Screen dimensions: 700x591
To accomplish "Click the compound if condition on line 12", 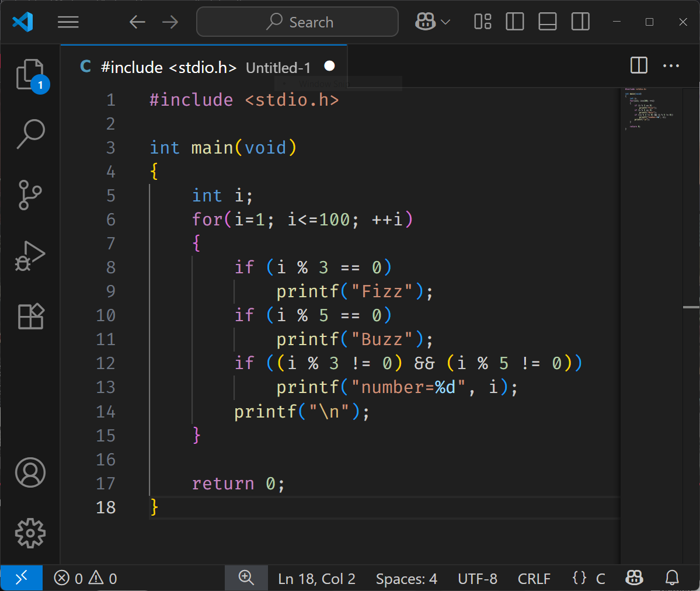I will pyautogui.click(x=409, y=363).
